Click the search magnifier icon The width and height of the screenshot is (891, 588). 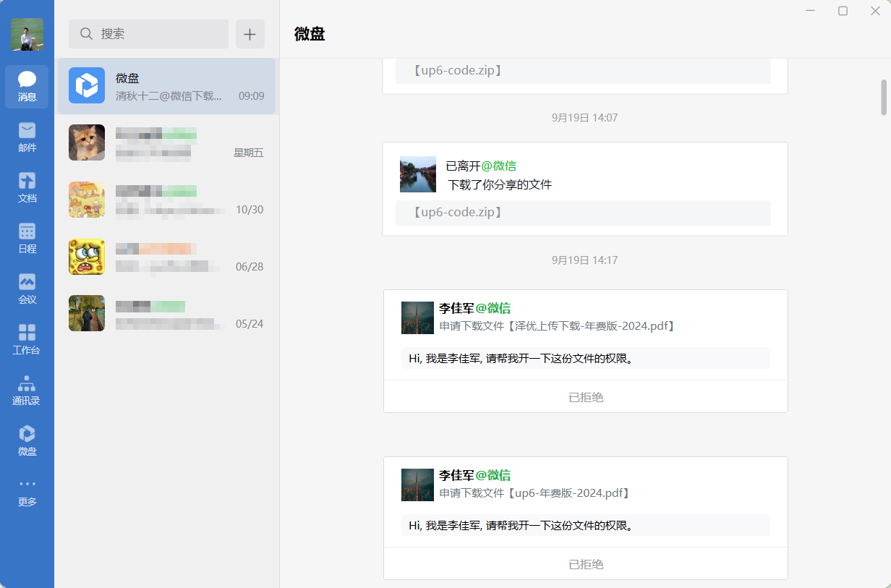pos(86,34)
